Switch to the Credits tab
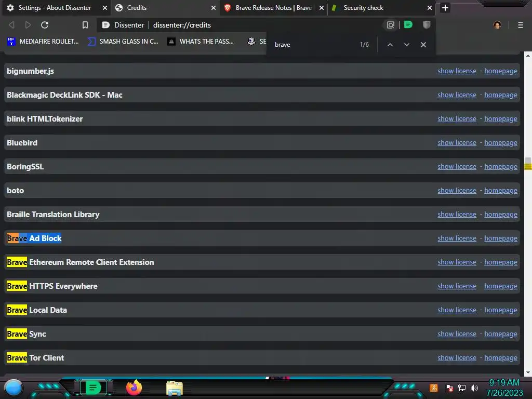Screen dimensions: 532x399 [x=137, y=8]
